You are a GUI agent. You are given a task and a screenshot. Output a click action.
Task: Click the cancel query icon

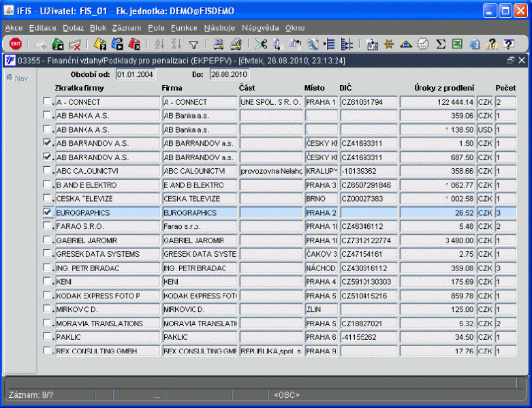coord(134,44)
